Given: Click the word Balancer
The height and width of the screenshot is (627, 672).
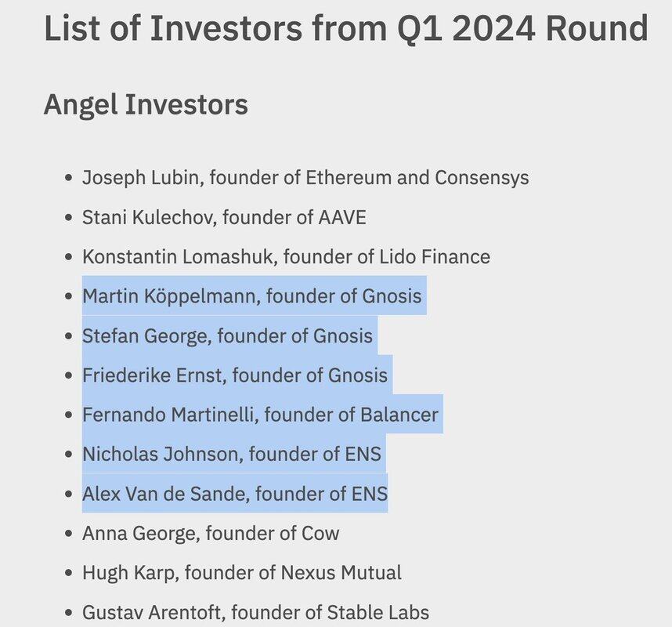Looking at the screenshot, I should coord(399,415).
